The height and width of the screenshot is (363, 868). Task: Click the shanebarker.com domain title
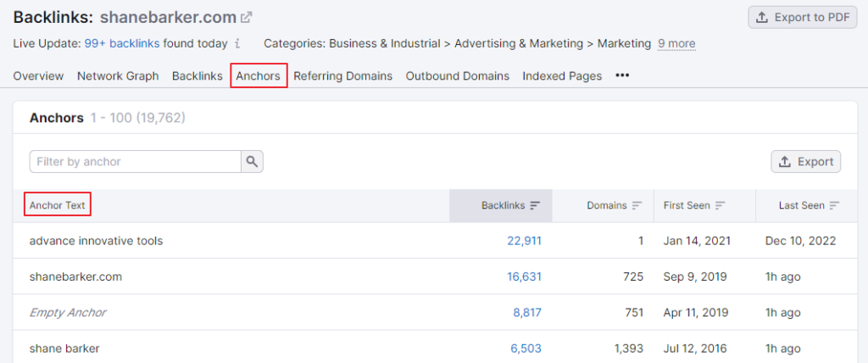(169, 18)
